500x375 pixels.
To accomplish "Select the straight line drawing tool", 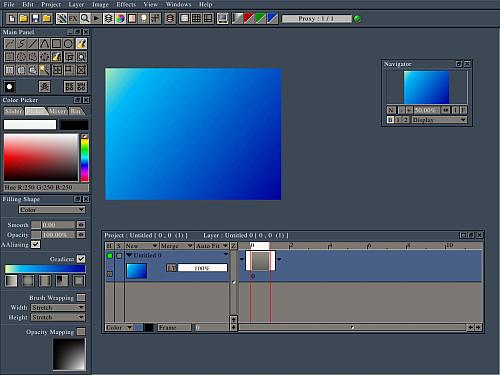I will point(33,44).
